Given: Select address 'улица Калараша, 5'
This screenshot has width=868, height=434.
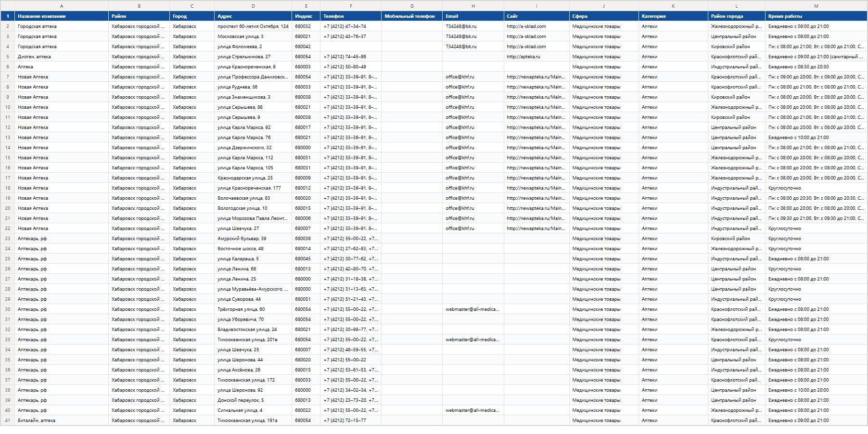Looking at the screenshot, I should tap(253, 259).
